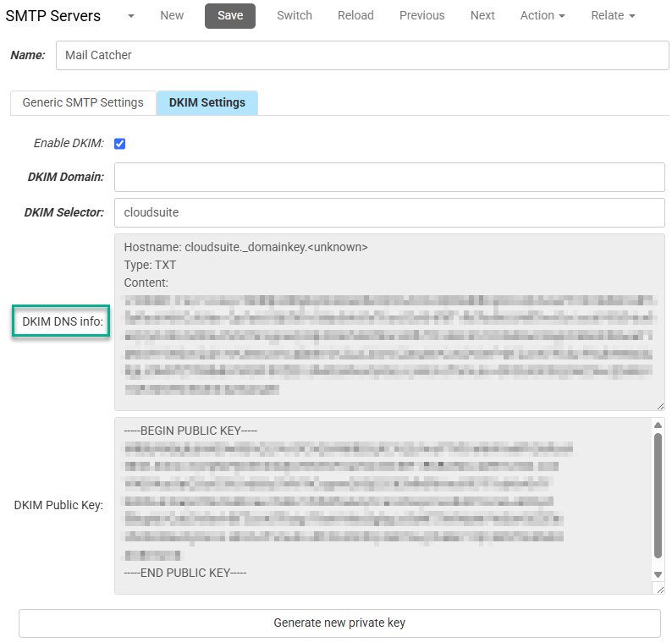Uncheck the Enable DKIM checkbox
Viewport: 672px width, 642px height.
[120, 144]
